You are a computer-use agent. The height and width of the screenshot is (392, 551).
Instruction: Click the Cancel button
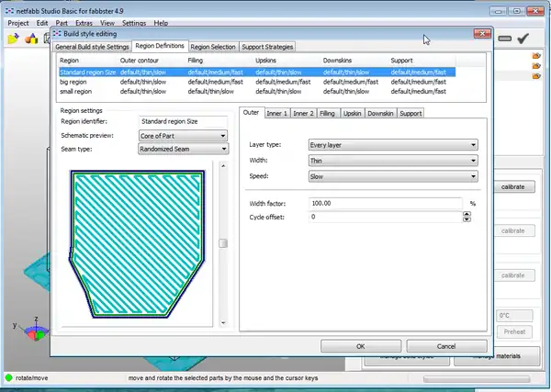point(444,346)
